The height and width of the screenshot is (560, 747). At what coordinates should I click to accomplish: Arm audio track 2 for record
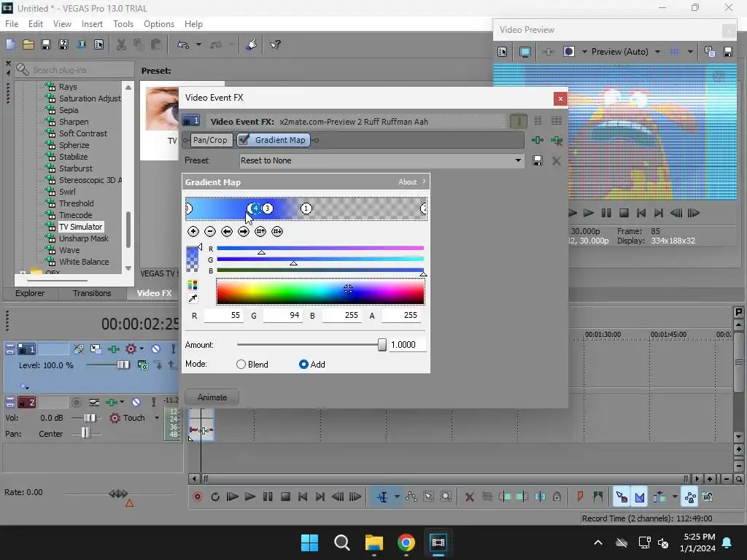(76, 402)
